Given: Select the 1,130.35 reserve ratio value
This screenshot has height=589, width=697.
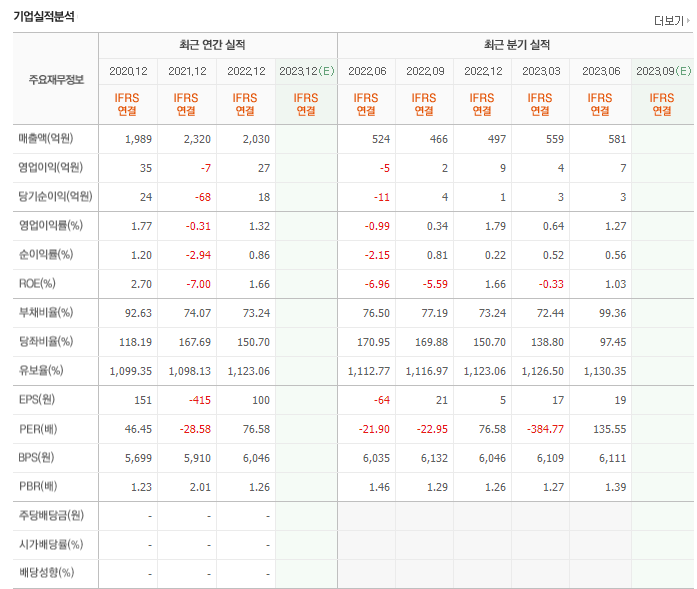Looking at the screenshot, I should coord(605,371).
